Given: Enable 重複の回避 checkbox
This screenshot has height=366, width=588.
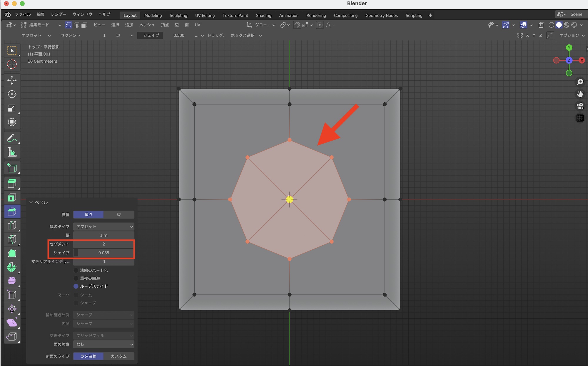Looking at the screenshot, I should [76, 278].
